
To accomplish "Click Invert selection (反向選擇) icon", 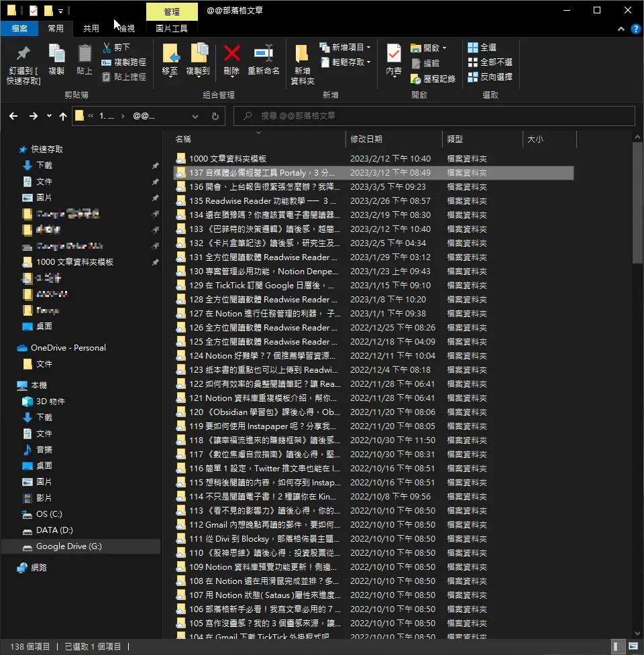I will click(x=473, y=77).
